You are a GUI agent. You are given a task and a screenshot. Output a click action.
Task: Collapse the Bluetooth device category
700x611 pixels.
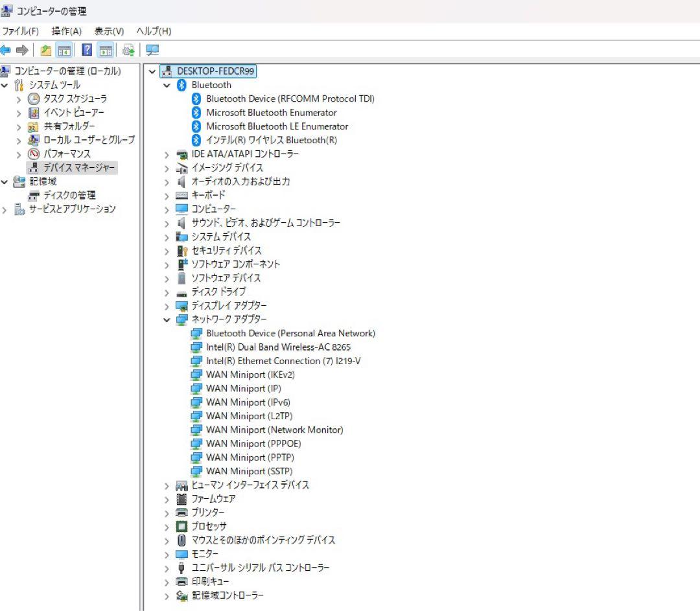coord(167,85)
